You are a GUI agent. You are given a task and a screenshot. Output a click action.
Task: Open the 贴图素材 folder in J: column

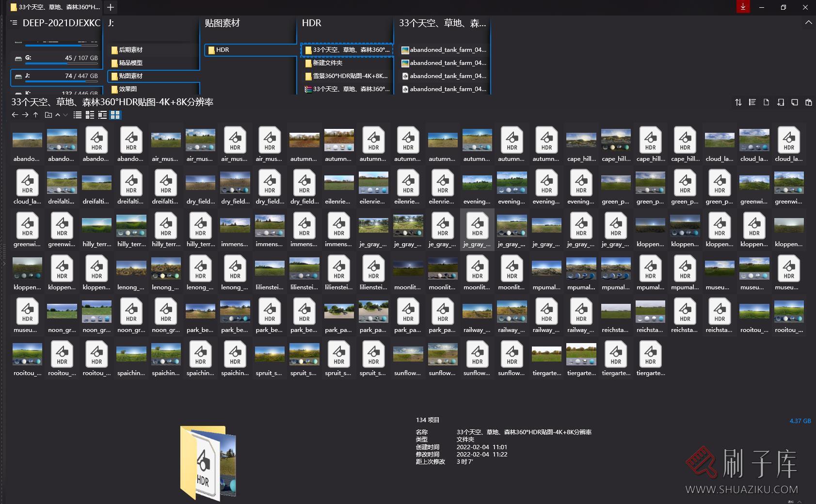click(130, 76)
